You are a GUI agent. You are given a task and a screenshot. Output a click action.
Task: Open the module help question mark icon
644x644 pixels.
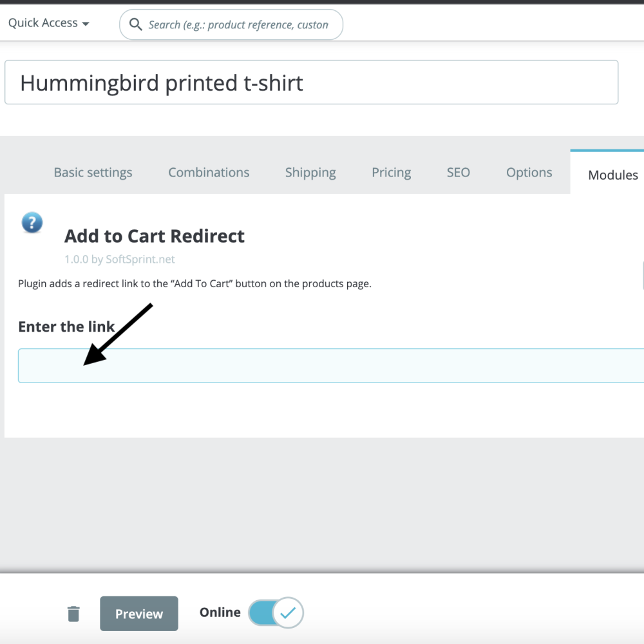click(x=32, y=222)
